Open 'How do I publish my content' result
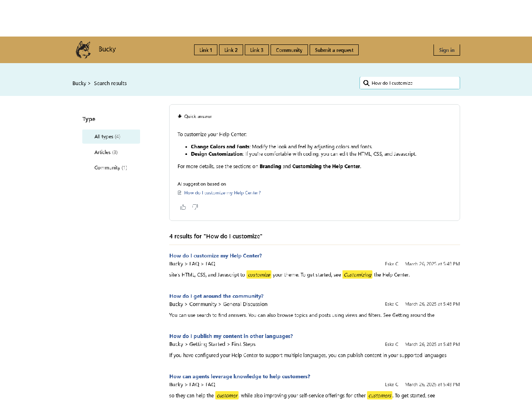Viewport: 532px width, 409px height. click(x=231, y=336)
